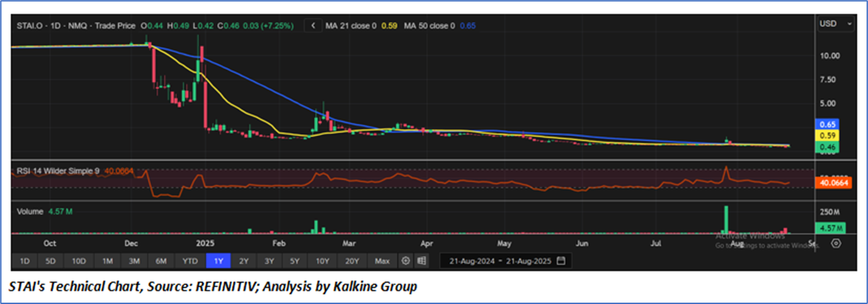This screenshot has width=868, height=304.
Task: Show the Max time range
Action: click(x=382, y=260)
